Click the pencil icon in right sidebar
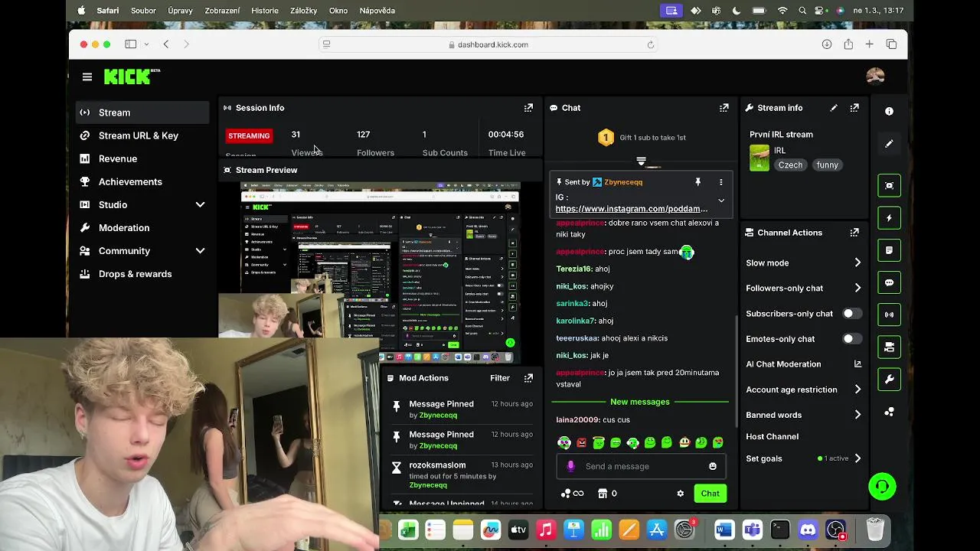This screenshot has width=980, height=551. [x=889, y=144]
